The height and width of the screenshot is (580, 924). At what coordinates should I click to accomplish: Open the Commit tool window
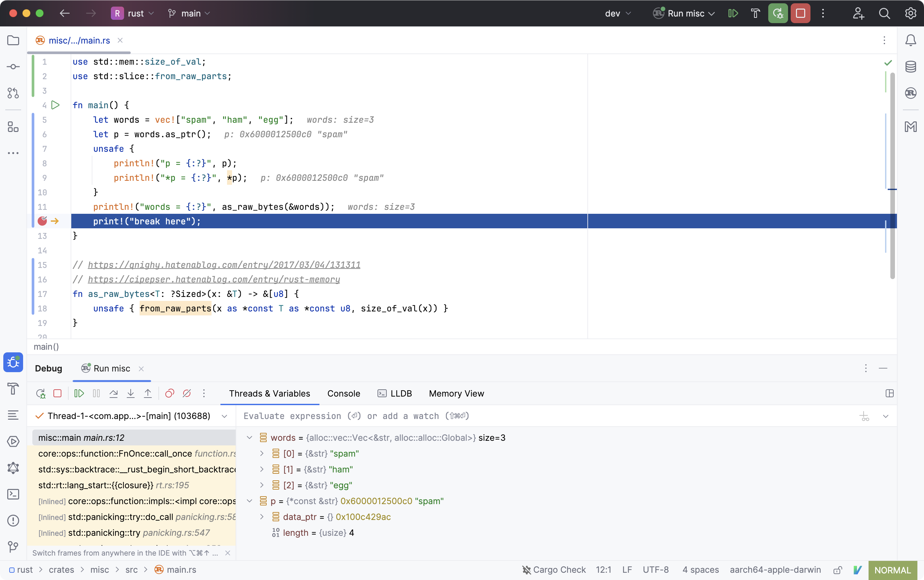pyautogui.click(x=13, y=67)
